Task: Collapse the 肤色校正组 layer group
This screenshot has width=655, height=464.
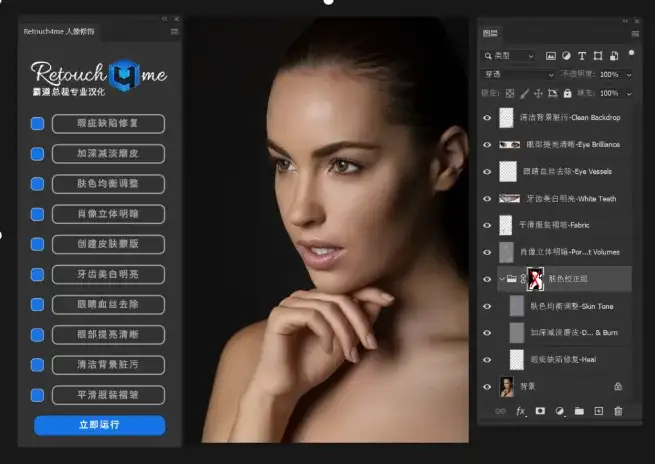Action: pyautogui.click(x=501, y=280)
